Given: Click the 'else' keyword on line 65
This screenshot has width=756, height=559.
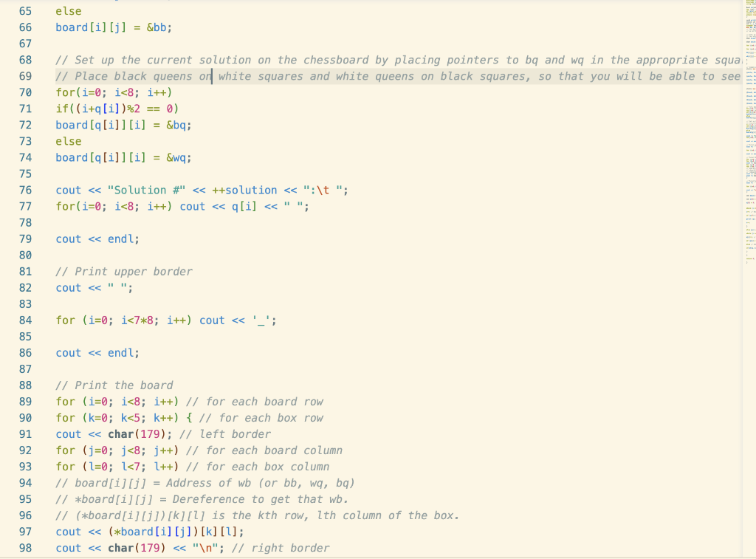Looking at the screenshot, I should pos(69,11).
